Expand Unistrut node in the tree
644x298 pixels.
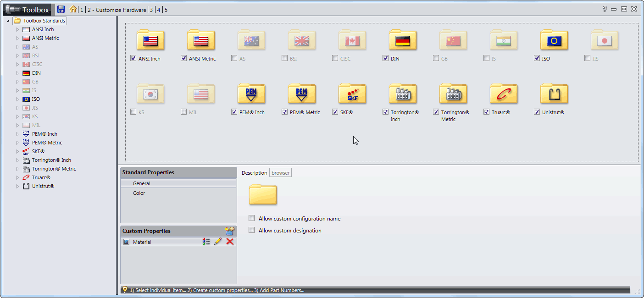tap(17, 186)
